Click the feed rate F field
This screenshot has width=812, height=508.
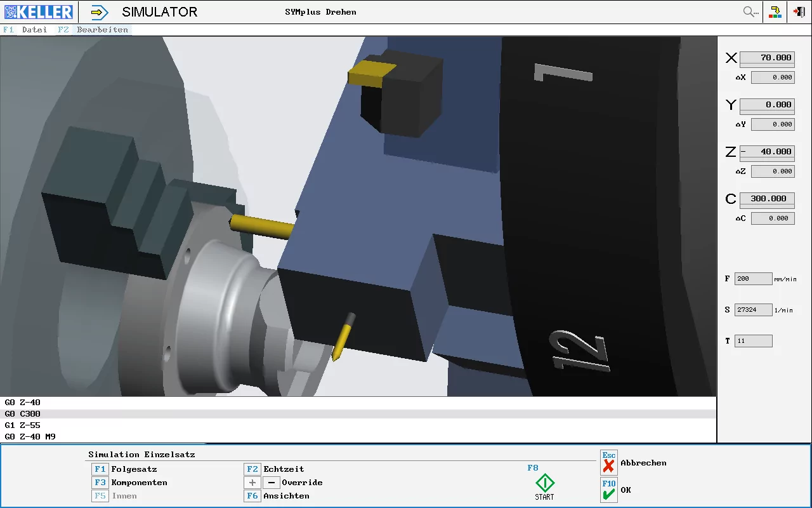pos(753,279)
